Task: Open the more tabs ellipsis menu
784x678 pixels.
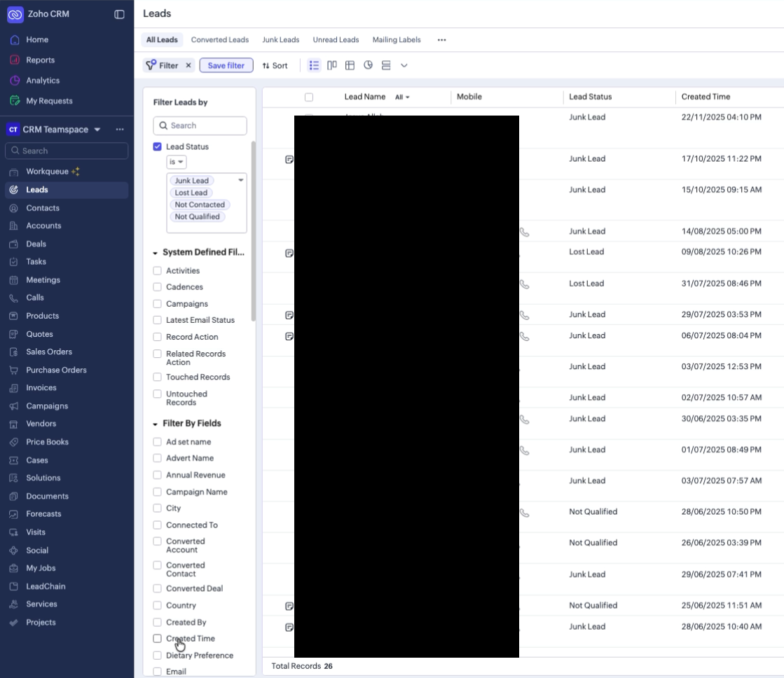Action: 441,40
